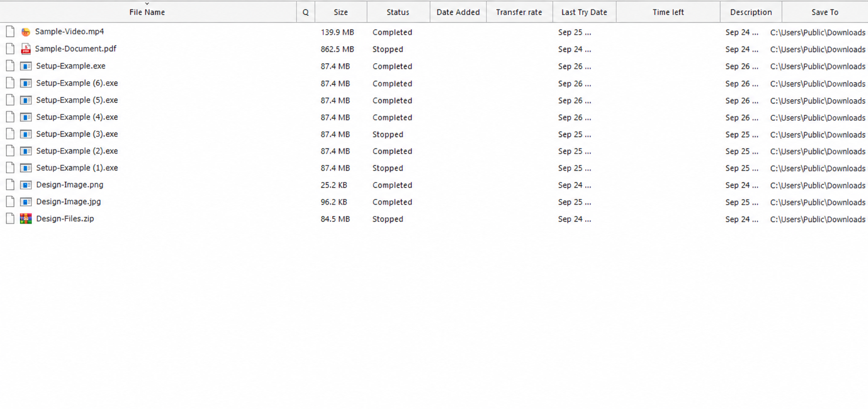The image size is (868, 409).
Task: Click the program icon beside Setup-Example.exe
Action: (x=26, y=66)
